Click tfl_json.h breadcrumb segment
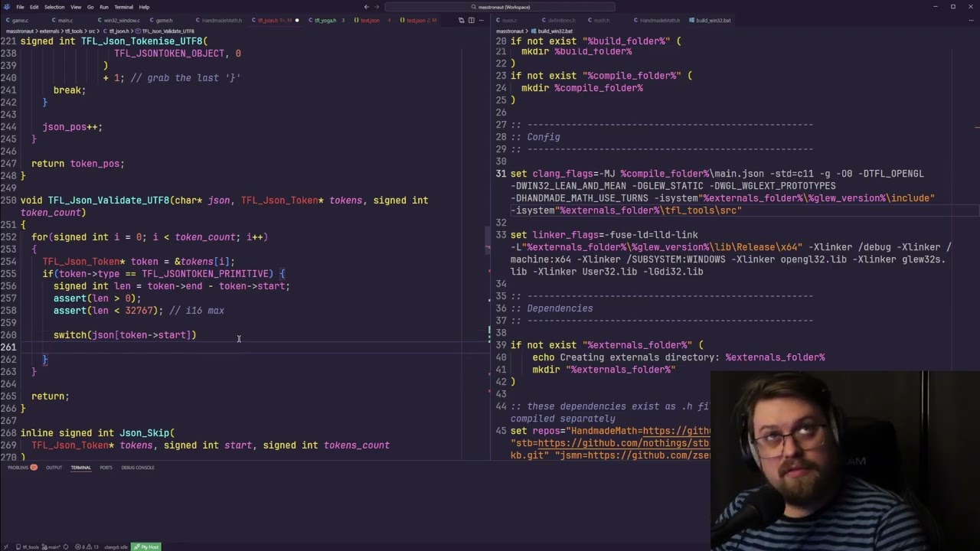The height and width of the screenshot is (551, 980). click(x=118, y=31)
